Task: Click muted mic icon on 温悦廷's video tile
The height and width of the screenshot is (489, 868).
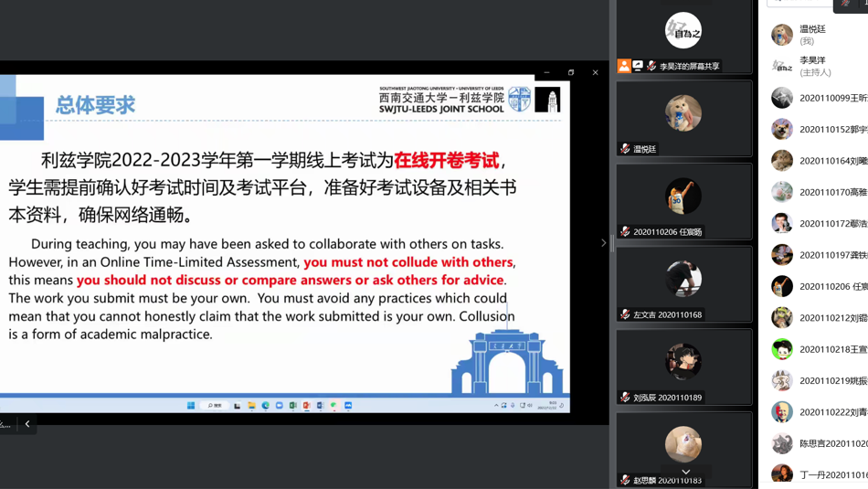Action: 625,149
